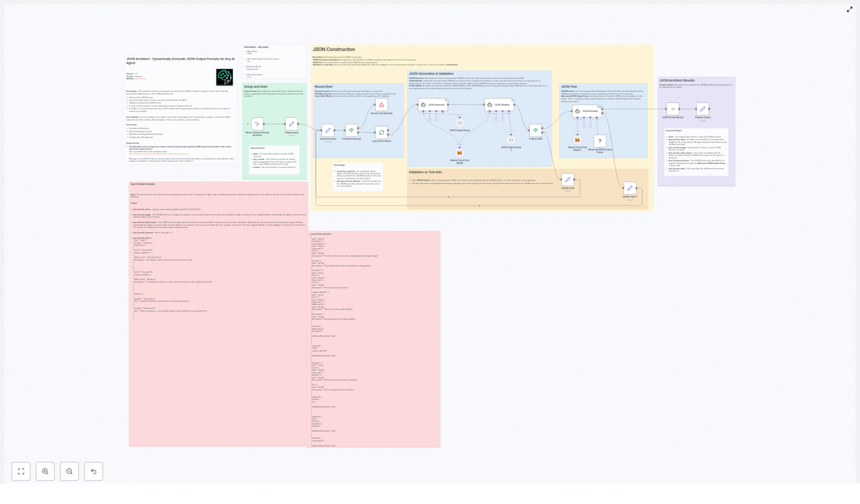
Task: Open the JSON Output Parser node
Action: tap(459, 123)
